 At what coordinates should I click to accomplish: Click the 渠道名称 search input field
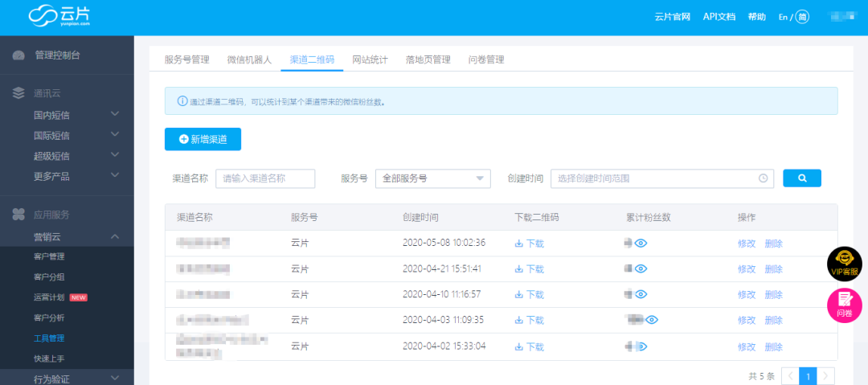[265, 178]
